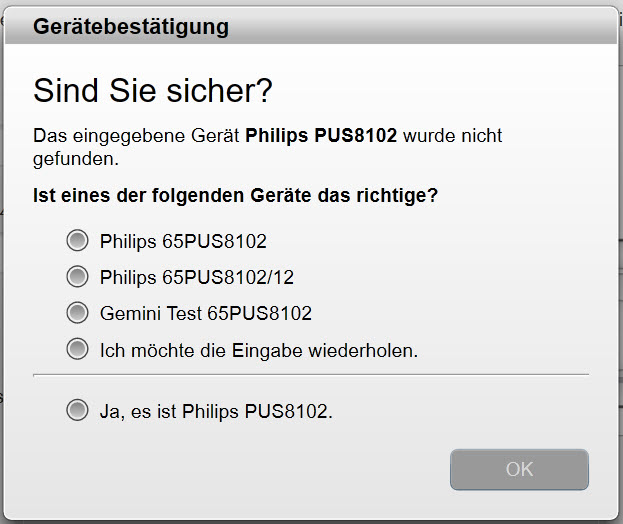This screenshot has width=623, height=524.
Task: Click the word 'gefunden.' in the message
Action: [x=76, y=158]
